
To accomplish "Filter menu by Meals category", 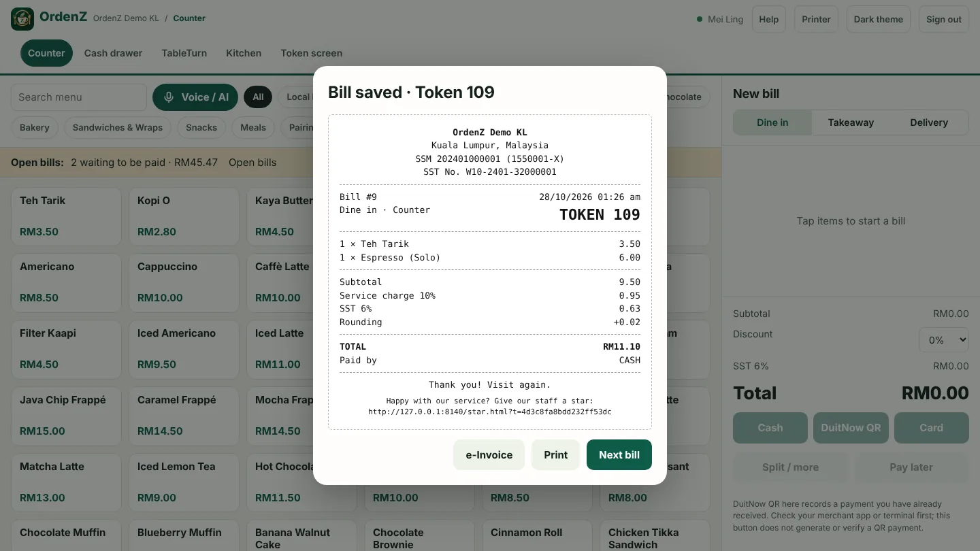I will 253,127.
